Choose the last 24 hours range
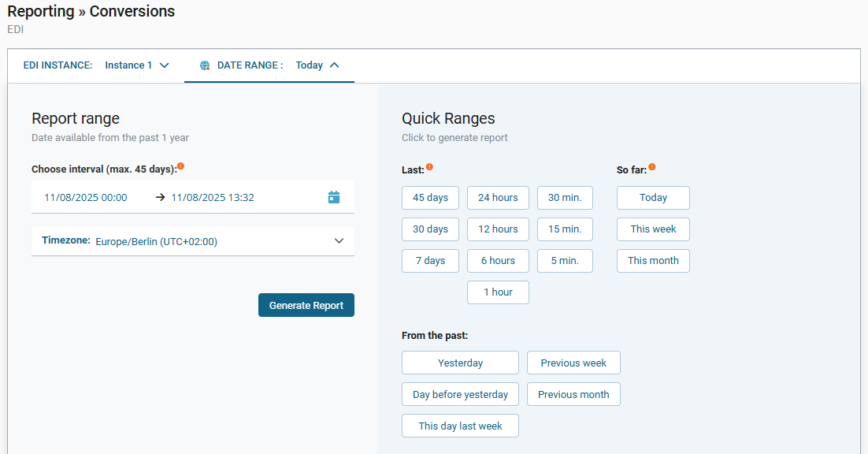 [498, 198]
